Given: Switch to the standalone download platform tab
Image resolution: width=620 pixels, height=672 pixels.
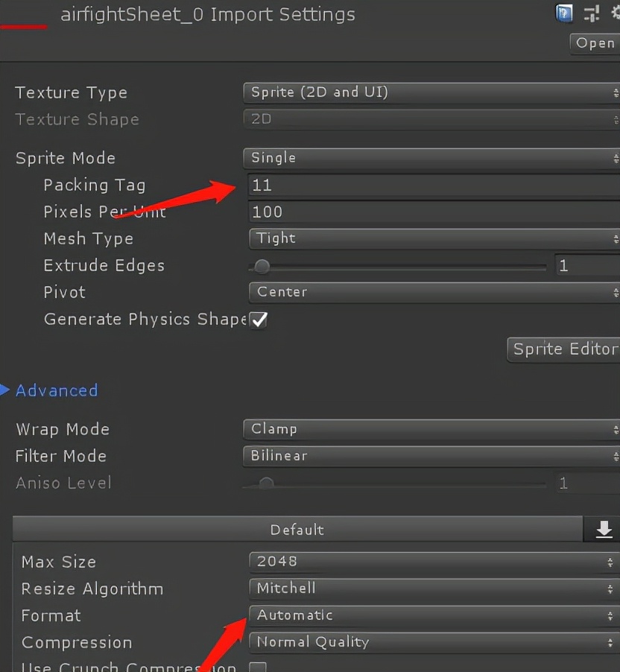Looking at the screenshot, I should (x=604, y=529).
